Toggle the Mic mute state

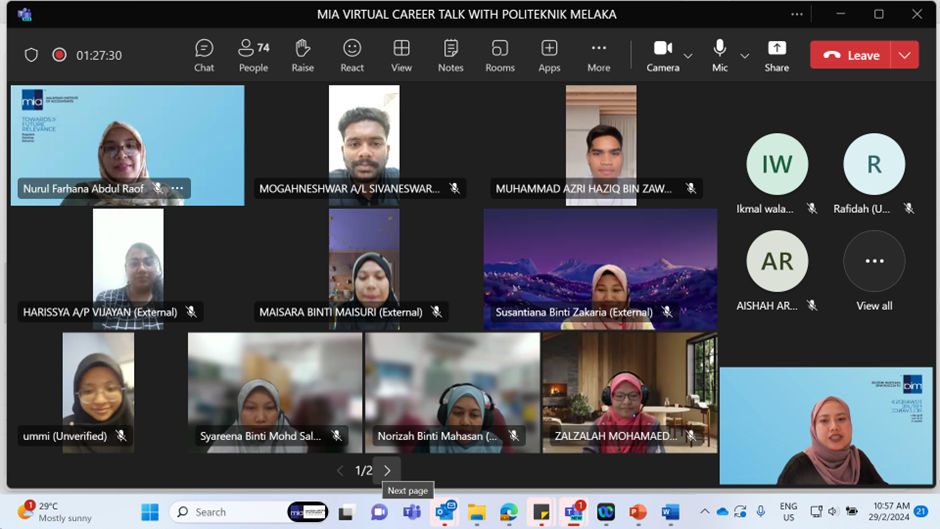[720, 55]
